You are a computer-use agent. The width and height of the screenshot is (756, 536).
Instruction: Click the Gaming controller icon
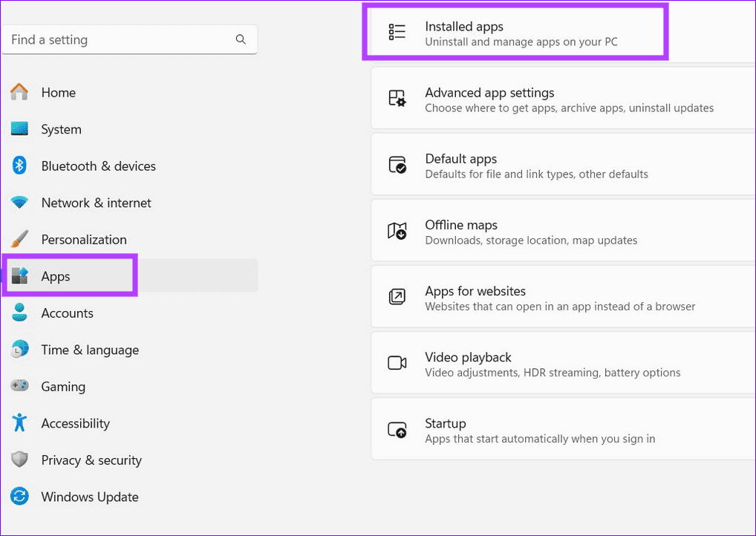point(19,387)
